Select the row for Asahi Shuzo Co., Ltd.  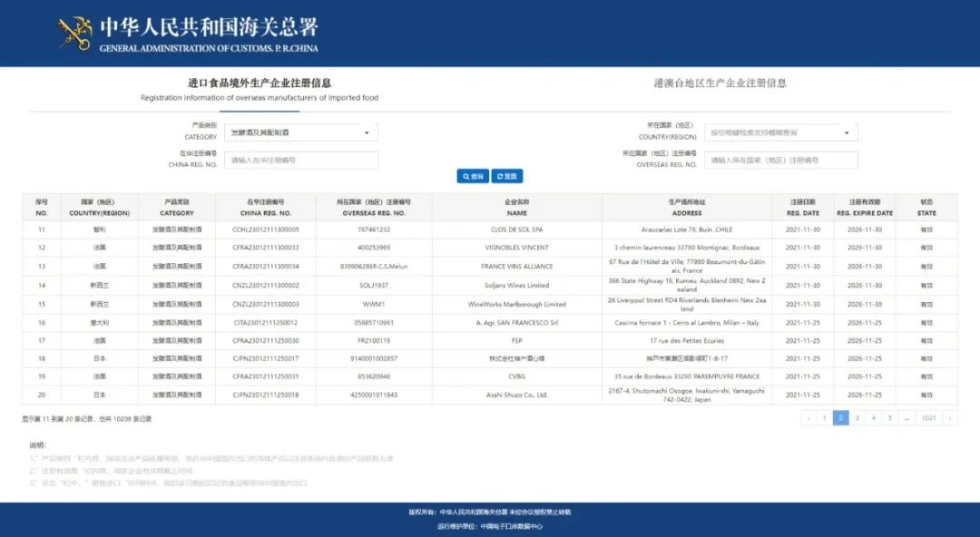(517, 395)
